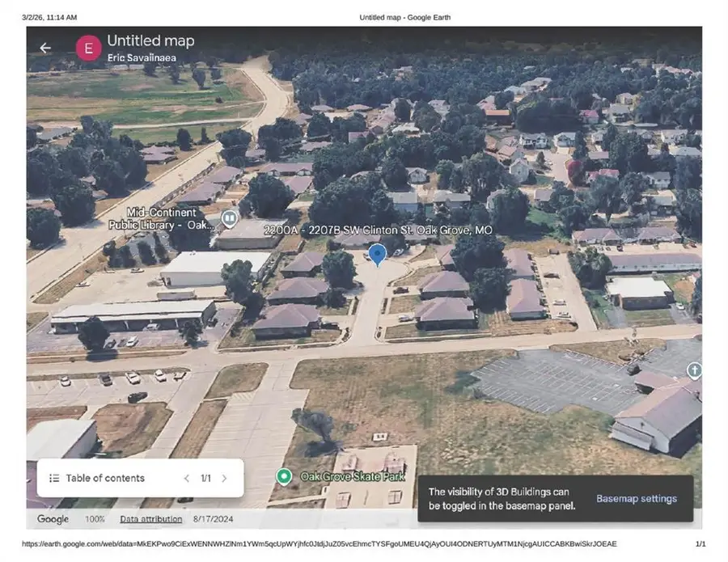Viewport: 728px width, 562px height.
Task: Click the 1/1 slide counter
Action: coord(205,478)
